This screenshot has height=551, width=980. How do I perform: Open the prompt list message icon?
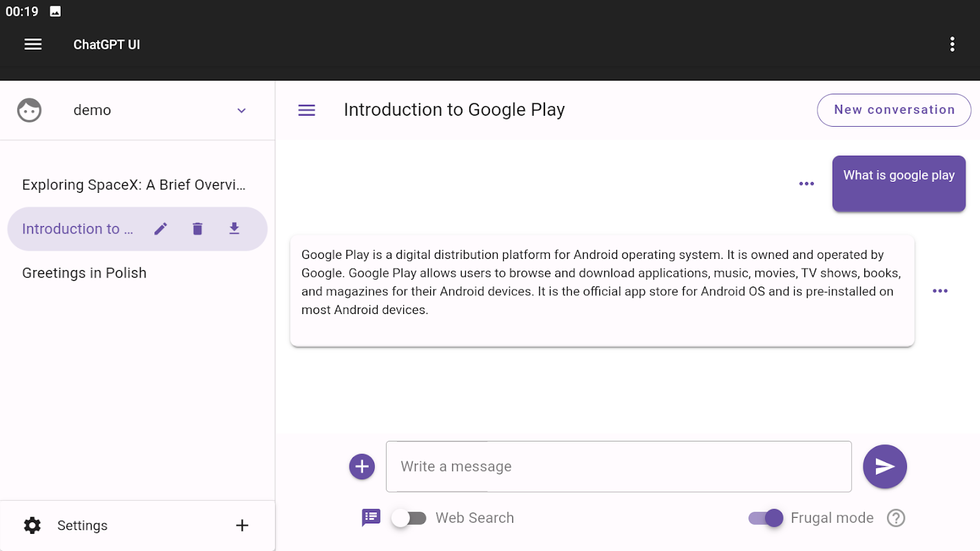(x=371, y=518)
